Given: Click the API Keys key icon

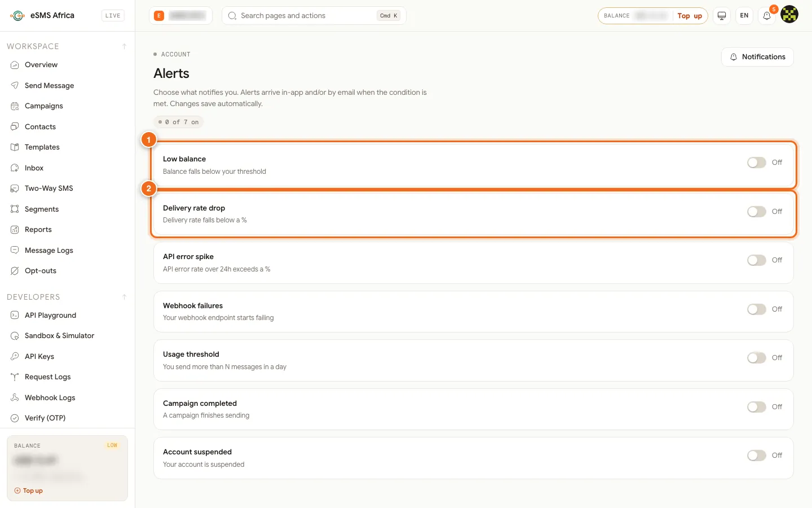Looking at the screenshot, I should click(x=15, y=356).
